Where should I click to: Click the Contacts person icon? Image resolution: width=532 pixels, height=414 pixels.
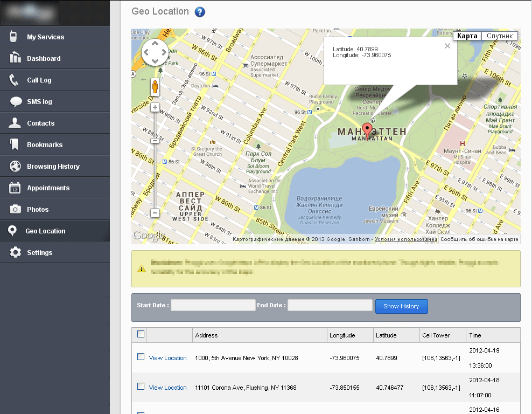pyautogui.click(x=15, y=122)
